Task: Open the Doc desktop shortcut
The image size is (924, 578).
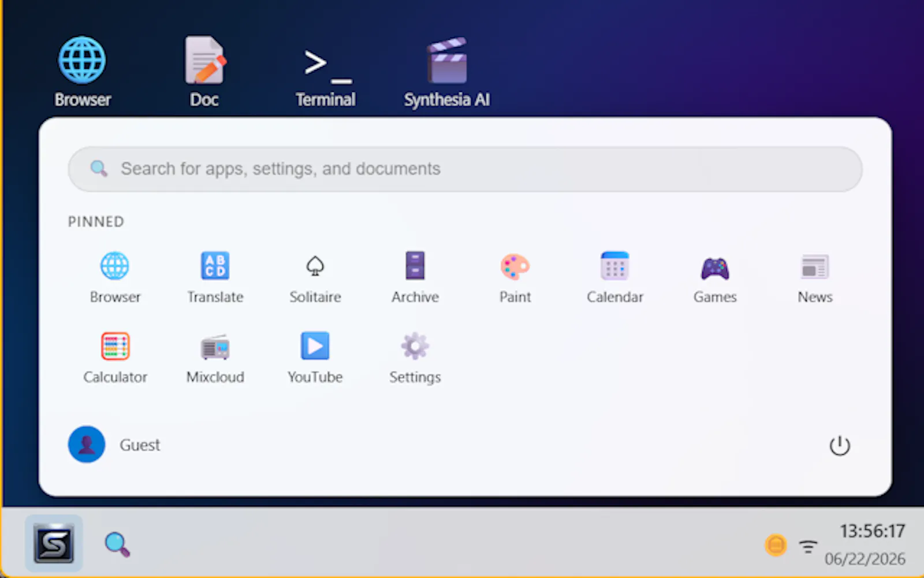Action: (204, 72)
